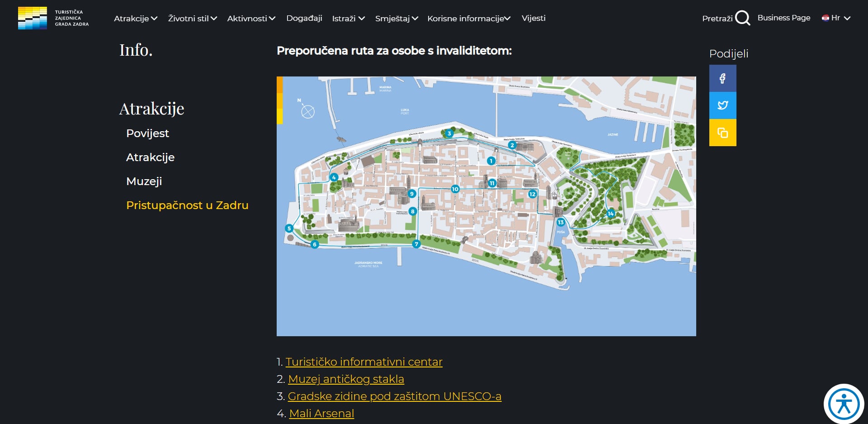868x424 pixels.
Task: Click the yellow copy link icon
Action: pos(722,133)
